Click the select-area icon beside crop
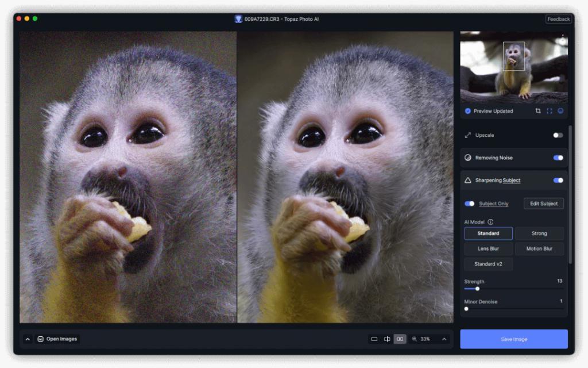588x368 pixels. click(x=549, y=111)
